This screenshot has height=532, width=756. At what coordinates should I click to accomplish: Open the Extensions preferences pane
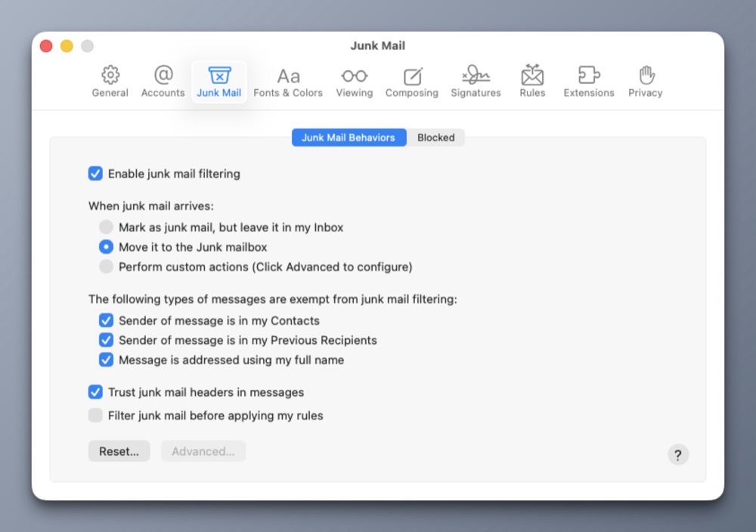(x=589, y=82)
